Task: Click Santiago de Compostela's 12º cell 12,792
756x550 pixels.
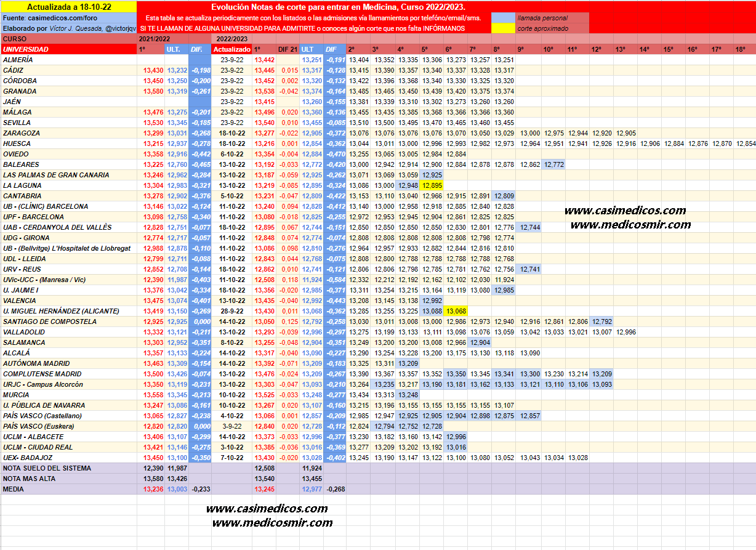Action: (602, 322)
